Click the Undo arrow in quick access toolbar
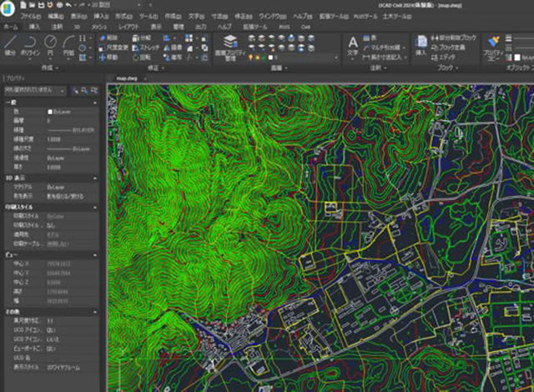 [x=68, y=5]
